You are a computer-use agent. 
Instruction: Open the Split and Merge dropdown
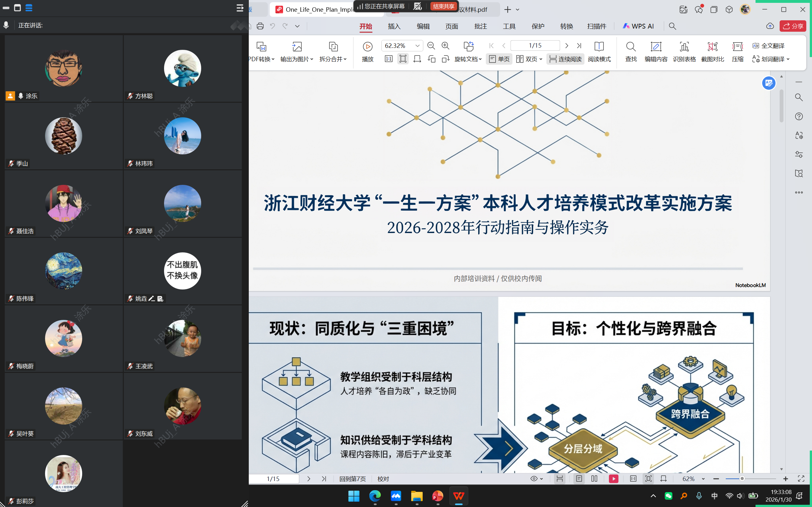coord(333,59)
